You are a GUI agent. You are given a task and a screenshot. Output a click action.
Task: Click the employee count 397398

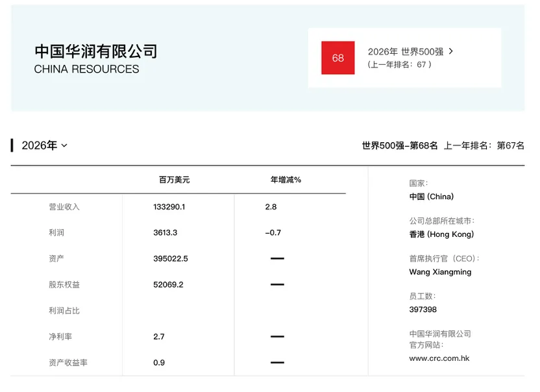point(423,310)
